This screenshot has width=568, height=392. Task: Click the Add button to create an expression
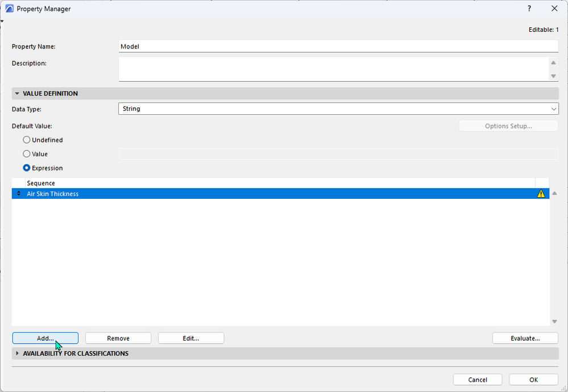pyautogui.click(x=45, y=337)
